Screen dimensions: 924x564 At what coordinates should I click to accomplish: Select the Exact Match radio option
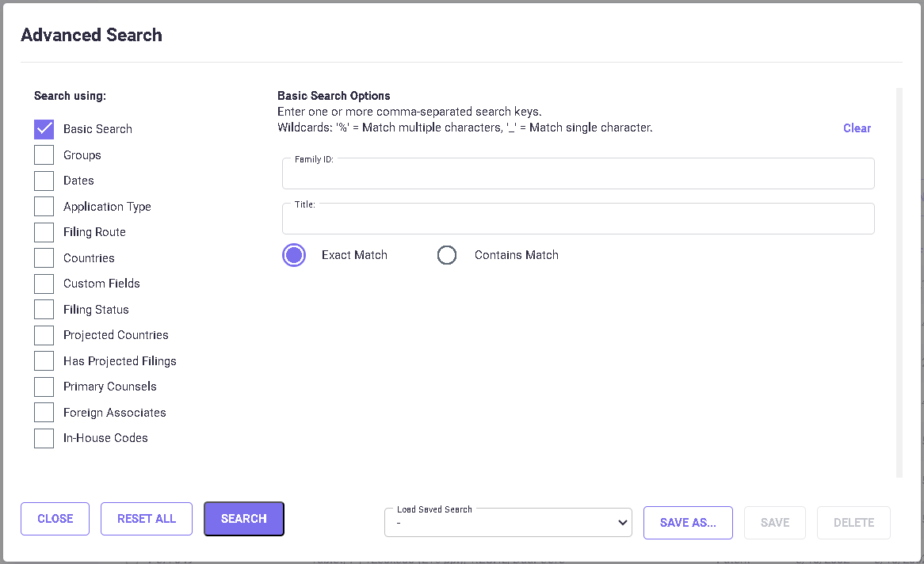point(294,255)
